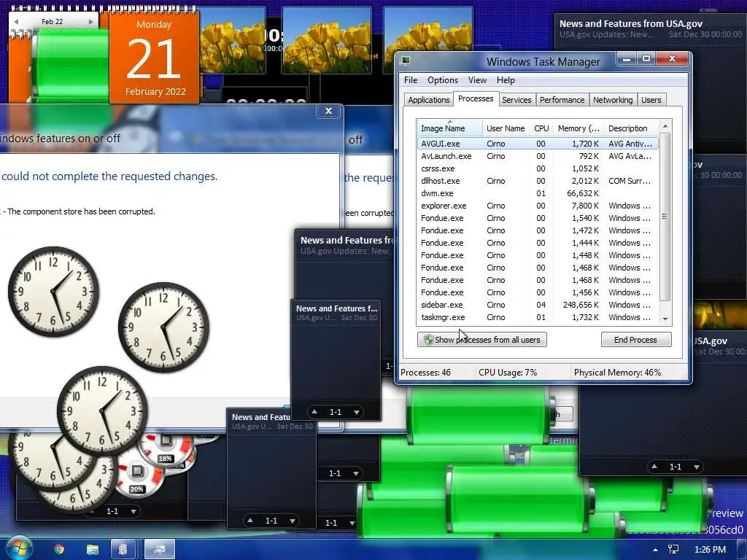Sort processes by Image Name column

pyautogui.click(x=449, y=128)
